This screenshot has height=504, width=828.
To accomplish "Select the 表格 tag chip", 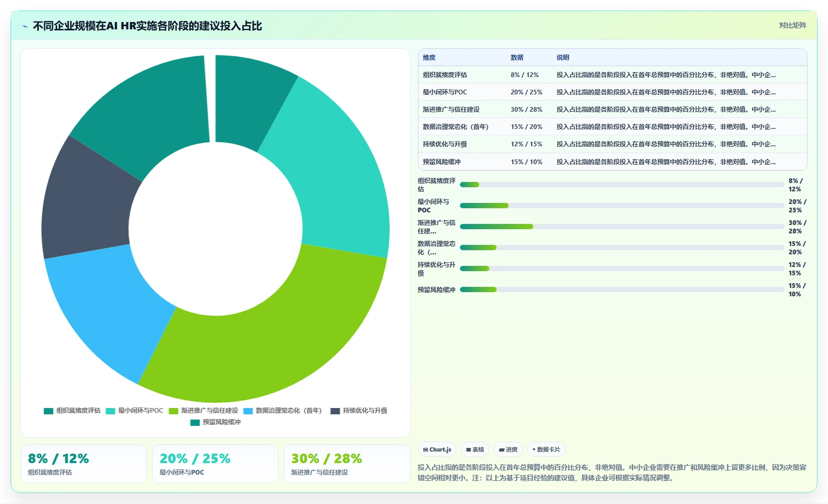I will (x=475, y=449).
